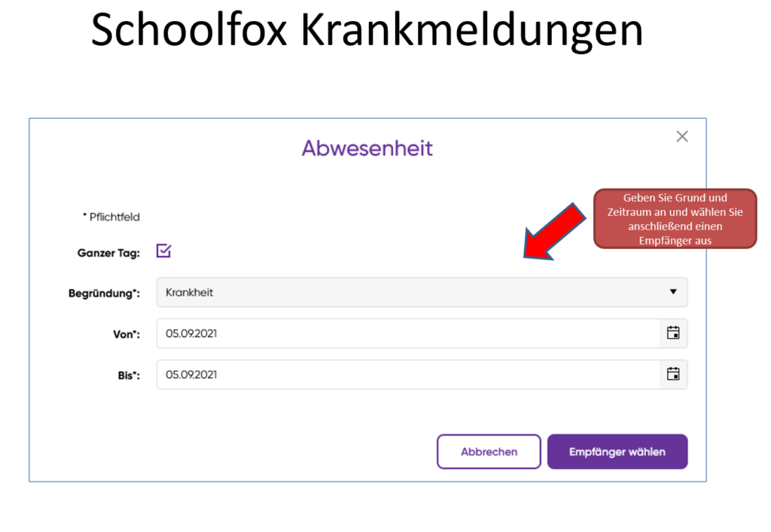Viewport: 771px width, 532px height.
Task: Open the calendar picker for Von date
Action: (x=673, y=333)
